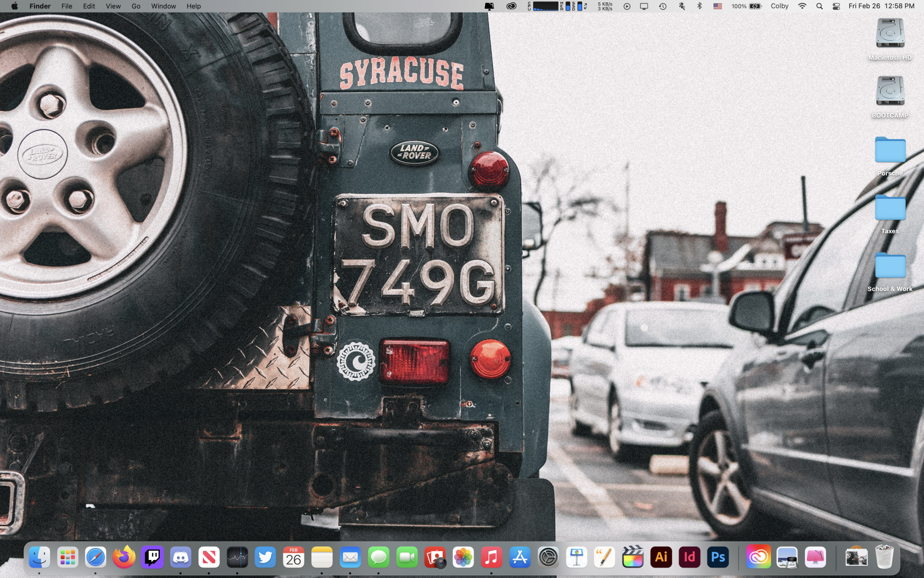Open the U.S. input source menu
The image size is (924, 578).
(x=717, y=6)
